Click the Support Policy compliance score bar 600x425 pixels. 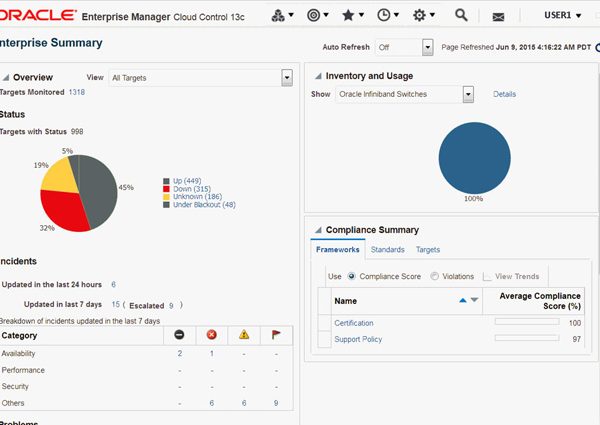[x=527, y=338]
